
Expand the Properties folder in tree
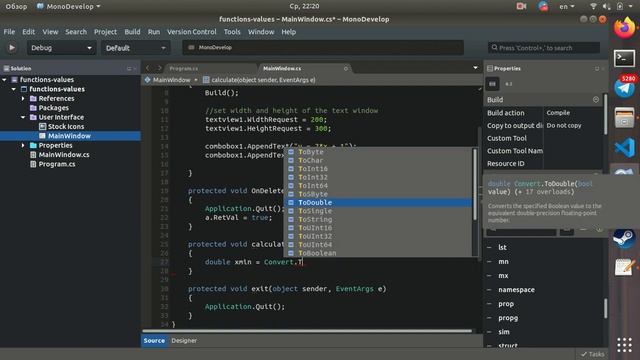coord(23,145)
